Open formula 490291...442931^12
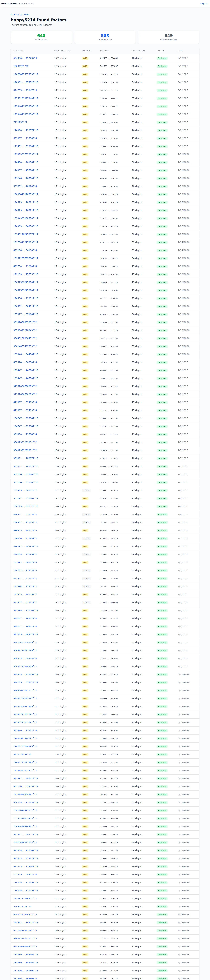 (26, 546)
